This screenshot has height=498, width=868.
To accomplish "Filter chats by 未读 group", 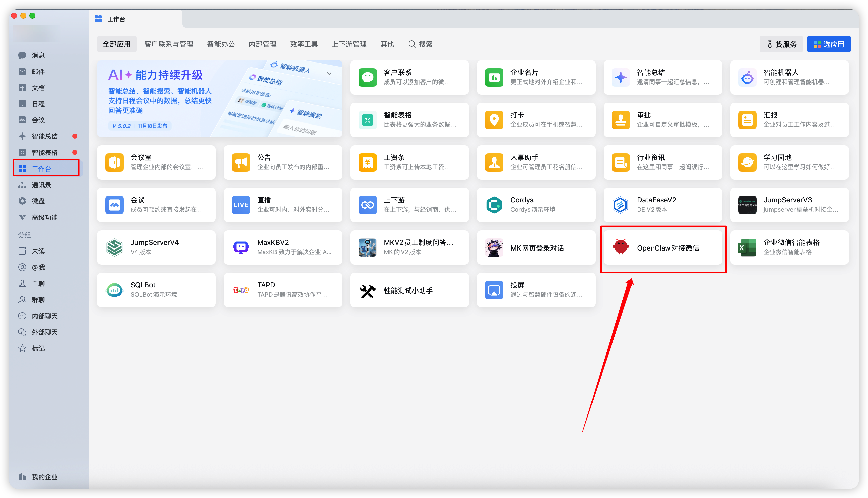I will 38,251.
